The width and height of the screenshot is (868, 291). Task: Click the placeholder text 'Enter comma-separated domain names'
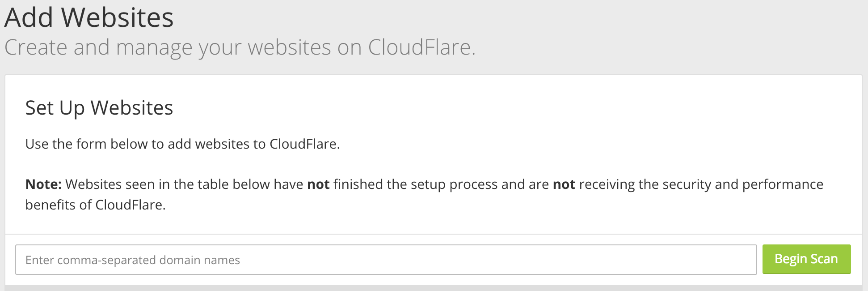(133, 260)
